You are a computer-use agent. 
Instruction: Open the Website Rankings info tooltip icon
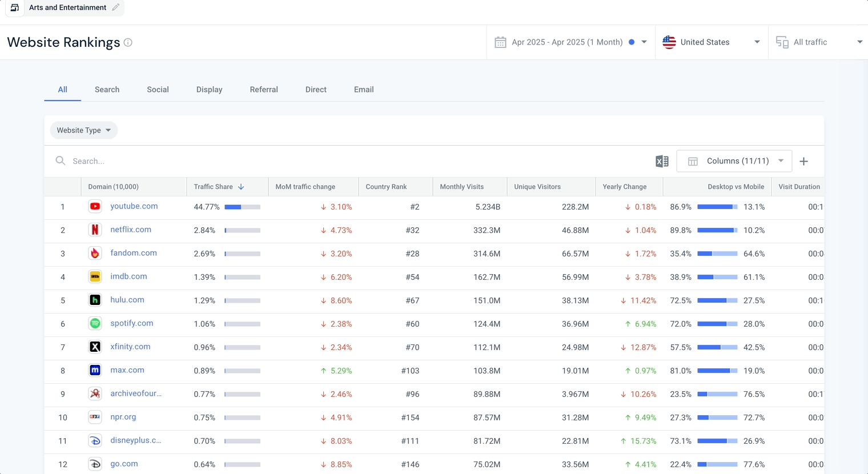pyautogui.click(x=128, y=42)
